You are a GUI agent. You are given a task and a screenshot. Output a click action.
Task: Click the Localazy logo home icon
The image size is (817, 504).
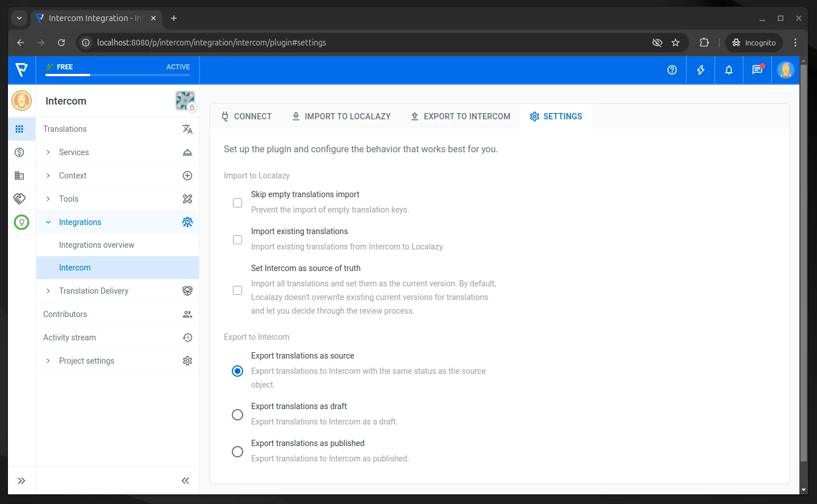pos(22,70)
